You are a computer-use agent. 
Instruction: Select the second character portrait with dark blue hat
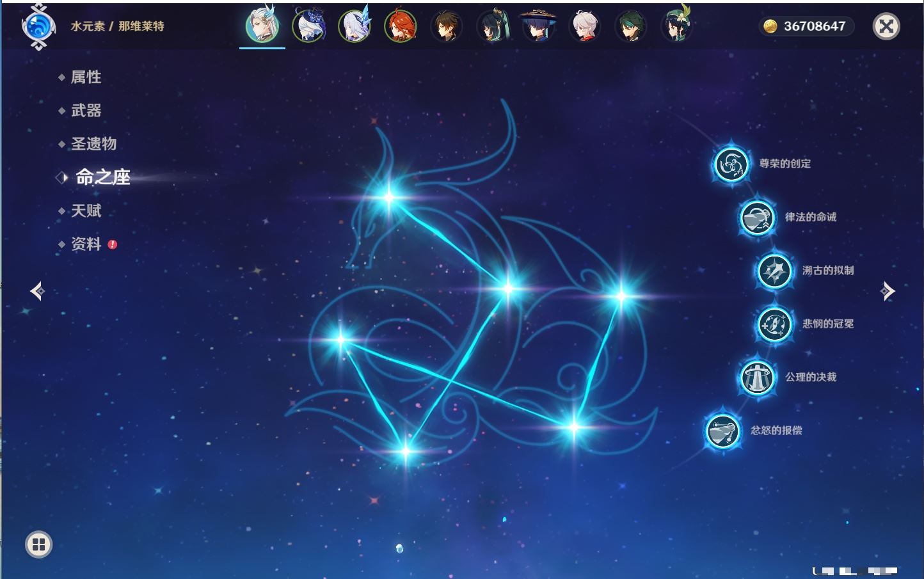coord(308,26)
